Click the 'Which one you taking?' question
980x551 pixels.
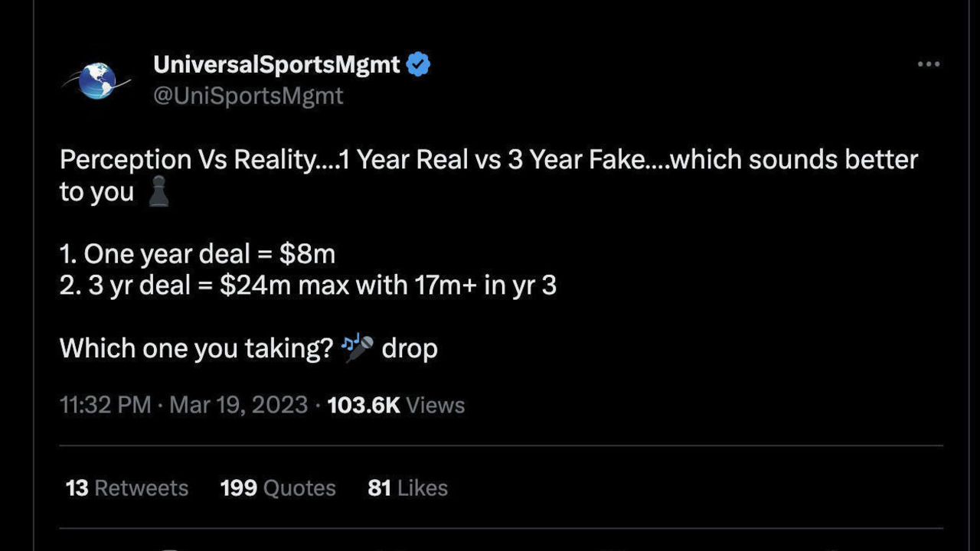pos(196,348)
